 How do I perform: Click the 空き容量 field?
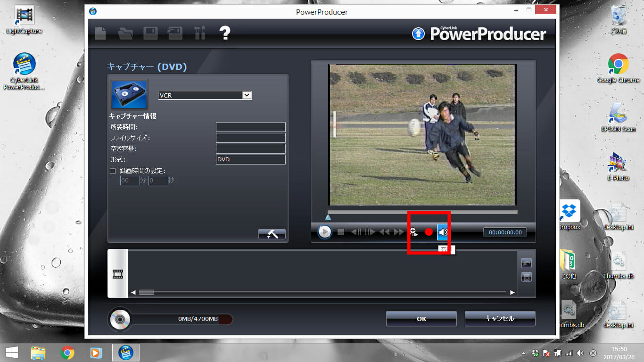[251, 148]
